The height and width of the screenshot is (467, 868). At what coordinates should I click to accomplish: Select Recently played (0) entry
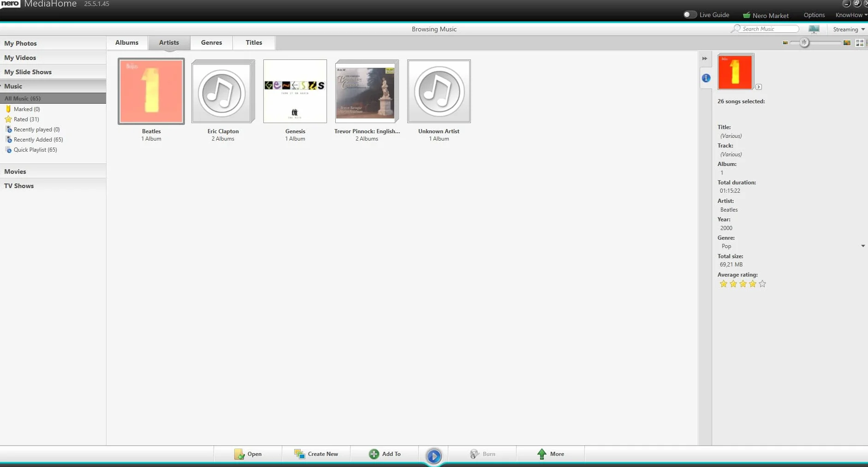pyautogui.click(x=37, y=130)
